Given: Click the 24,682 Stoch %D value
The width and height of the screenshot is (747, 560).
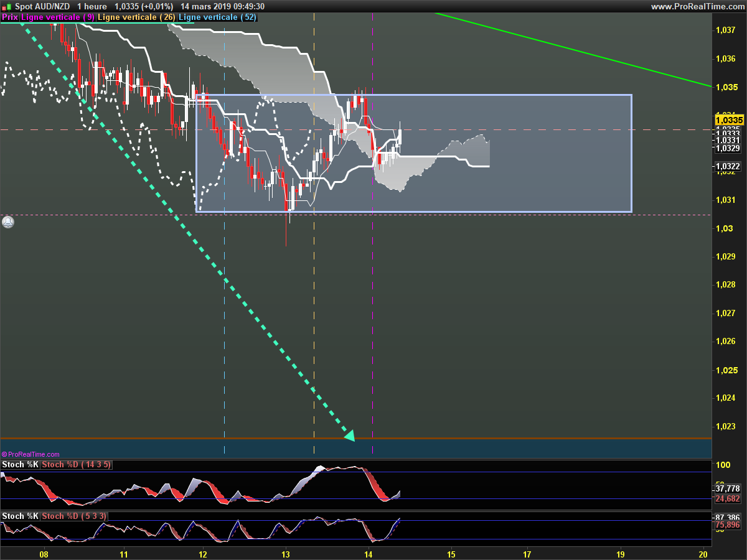Looking at the screenshot, I should click(x=728, y=498).
